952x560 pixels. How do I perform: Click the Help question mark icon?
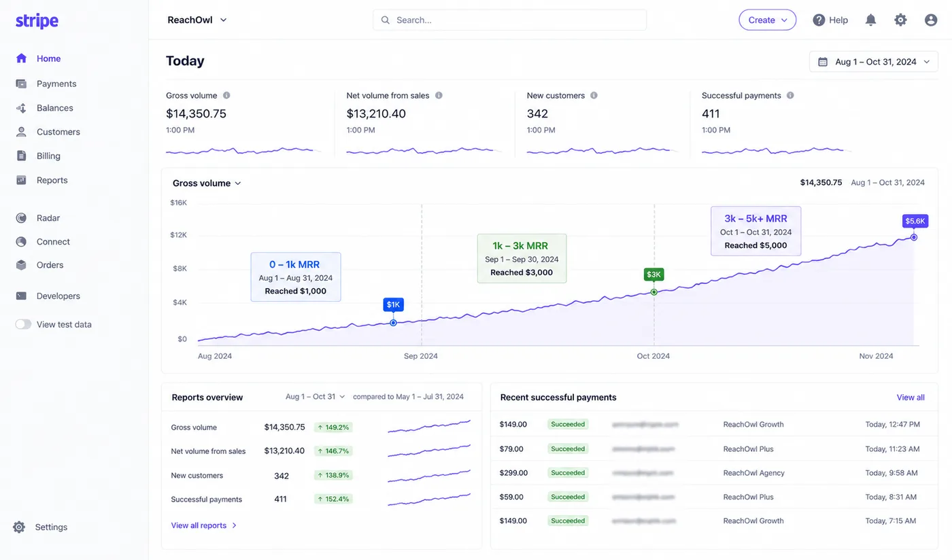819,20
